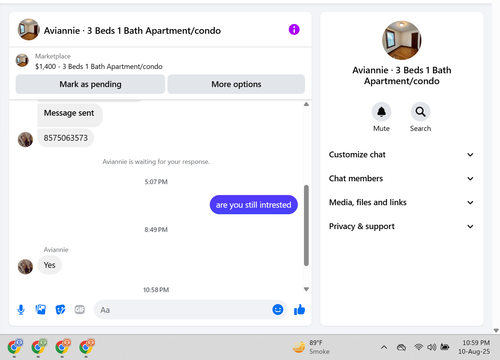Click the side panel listing name
Viewport: 500px width, 360px height.
point(402,76)
